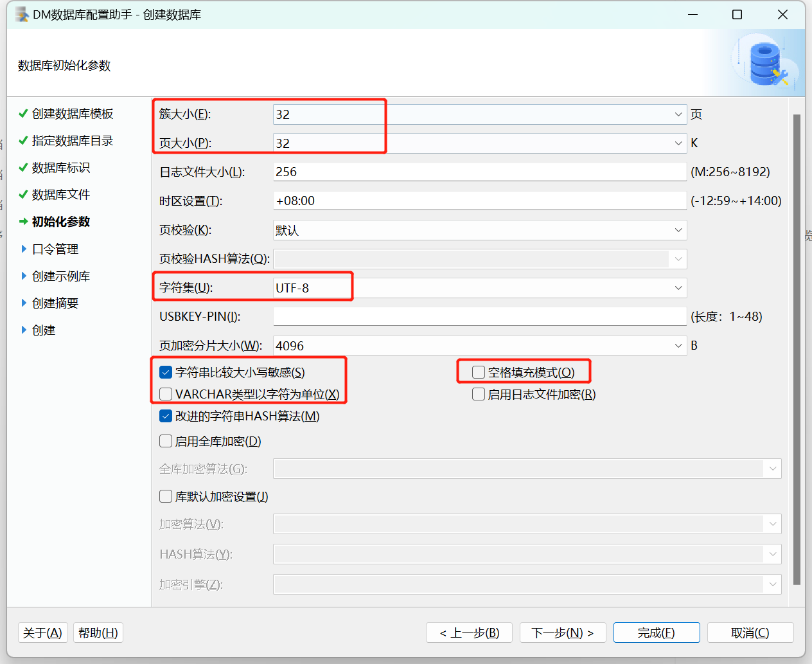Select 指定数据库目录 step in sidebar
The width and height of the screenshot is (812, 664).
[72, 141]
